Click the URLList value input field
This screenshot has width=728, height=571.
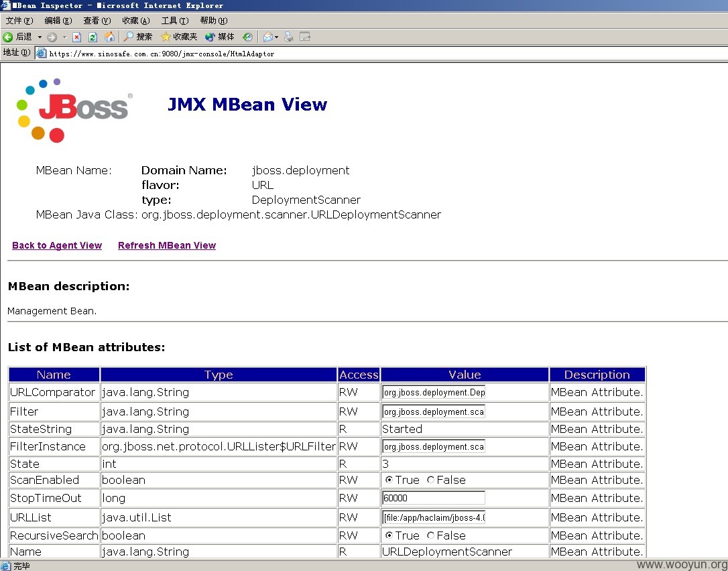(434, 517)
